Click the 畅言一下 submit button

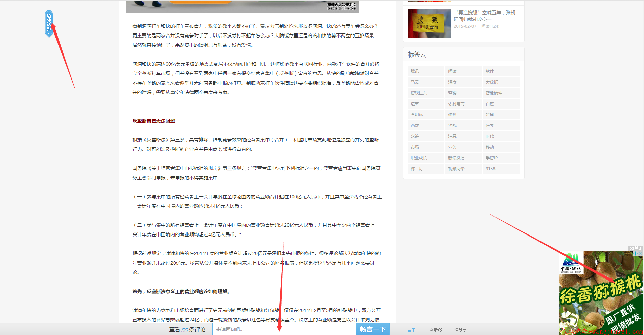click(373, 329)
